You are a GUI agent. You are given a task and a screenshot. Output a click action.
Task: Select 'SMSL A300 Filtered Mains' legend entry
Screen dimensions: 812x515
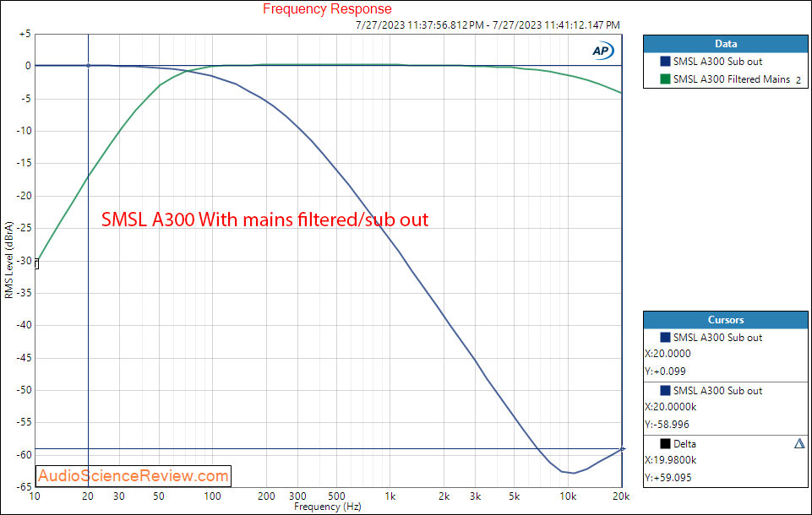click(732, 79)
